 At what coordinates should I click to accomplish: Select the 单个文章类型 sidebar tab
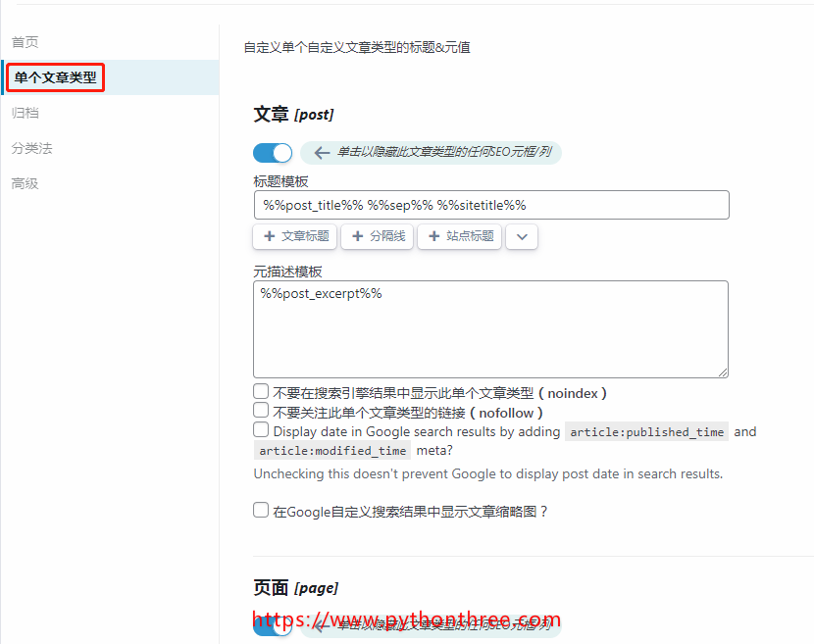pos(55,77)
